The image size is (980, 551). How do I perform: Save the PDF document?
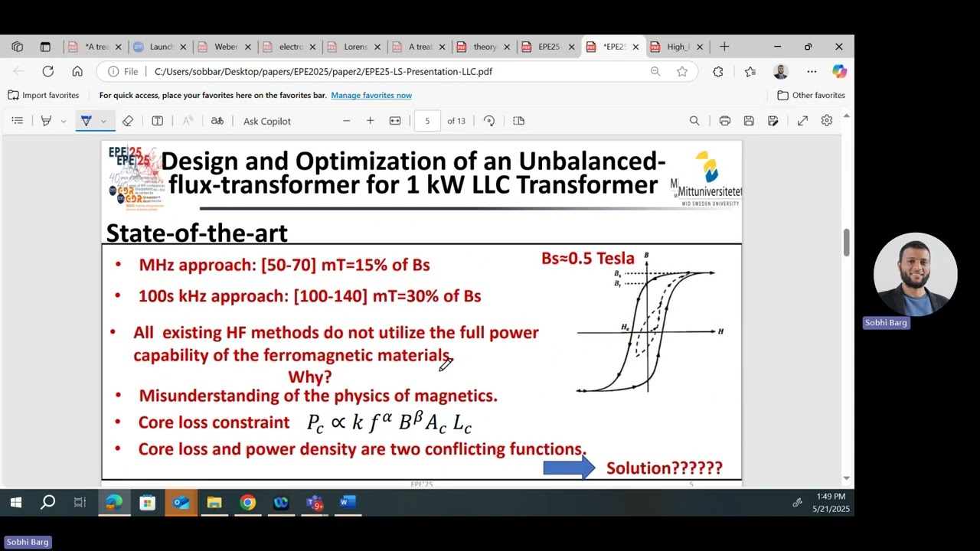(x=749, y=121)
